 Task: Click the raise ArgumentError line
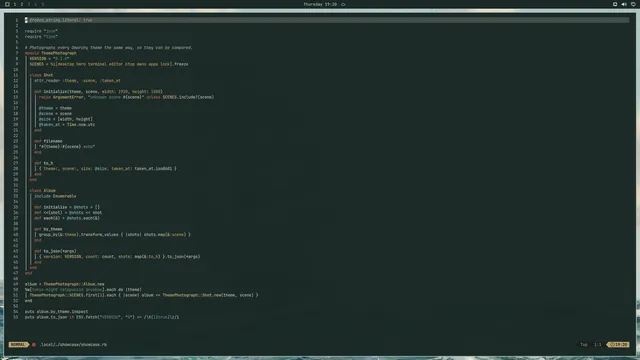(126, 97)
